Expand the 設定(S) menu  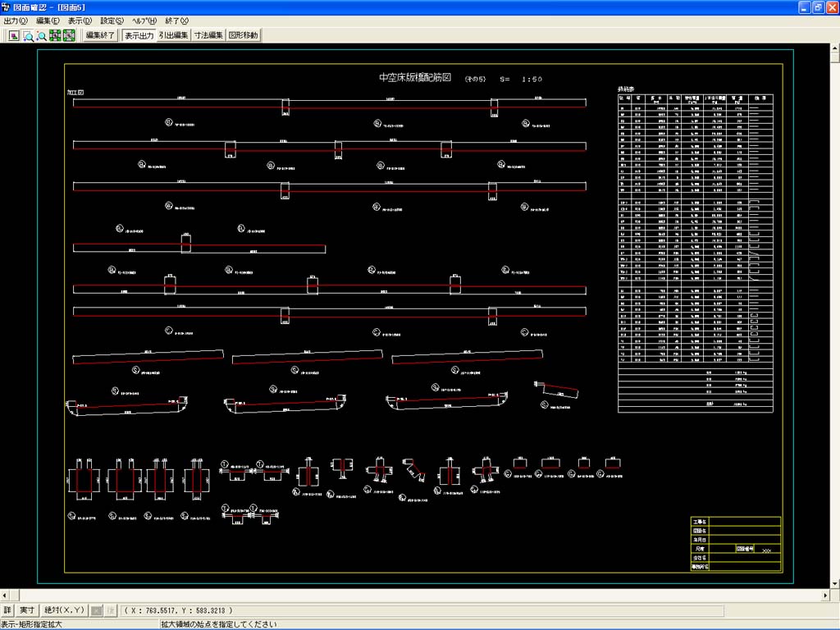pos(112,21)
